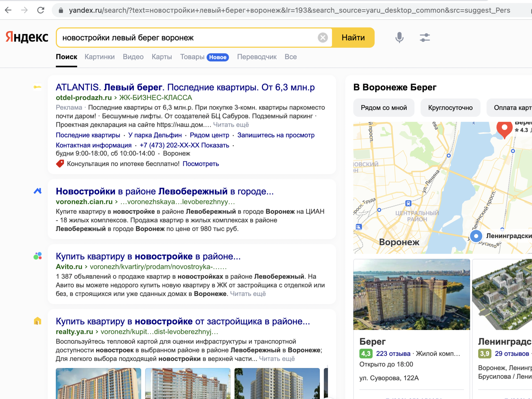Expand Avito snippet with Читать ещё
The height and width of the screenshot is (399, 532).
click(x=248, y=294)
